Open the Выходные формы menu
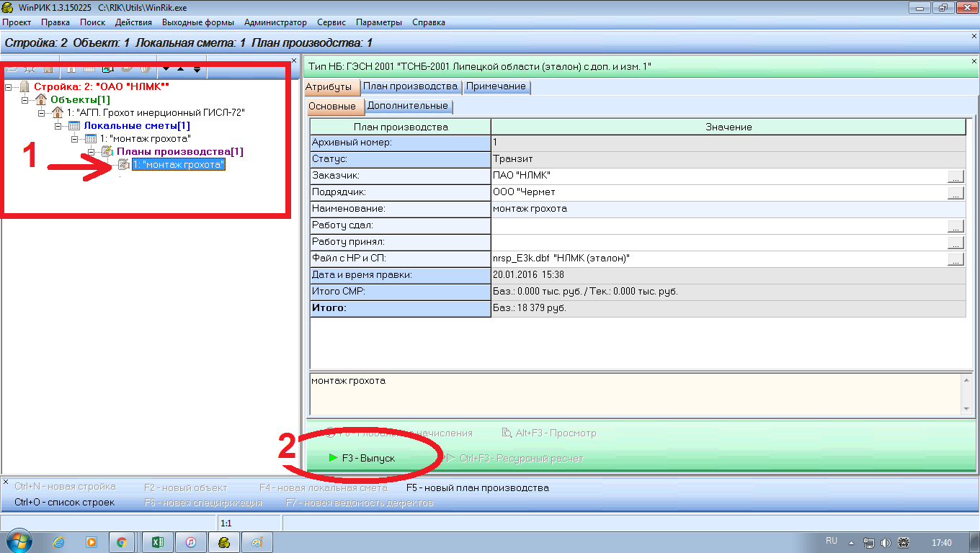980x553 pixels. [198, 22]
